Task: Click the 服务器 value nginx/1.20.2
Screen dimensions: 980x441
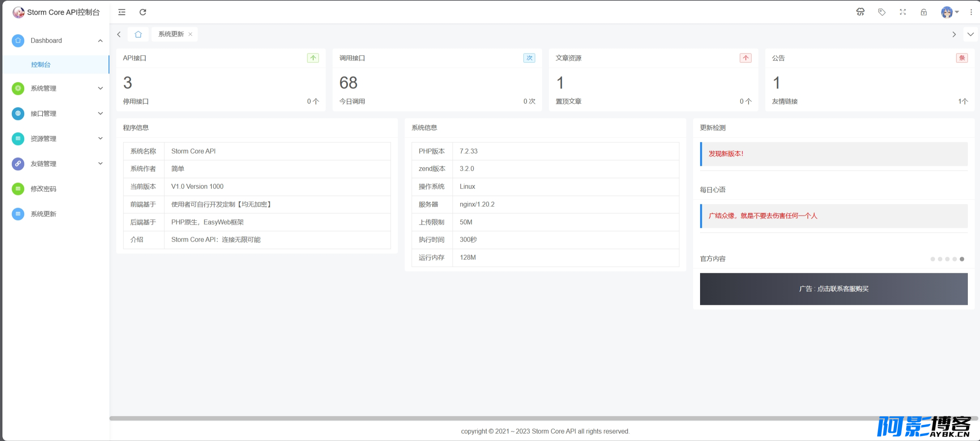Action: click(477, 204)
